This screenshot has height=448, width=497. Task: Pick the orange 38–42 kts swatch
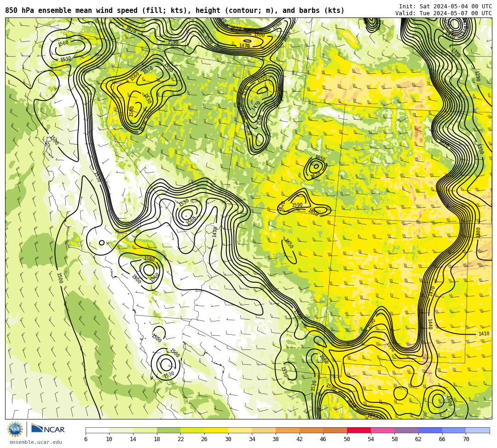[x=288, y=430]
